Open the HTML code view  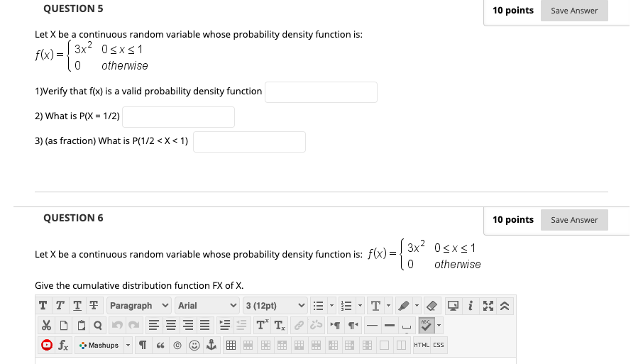421,345
